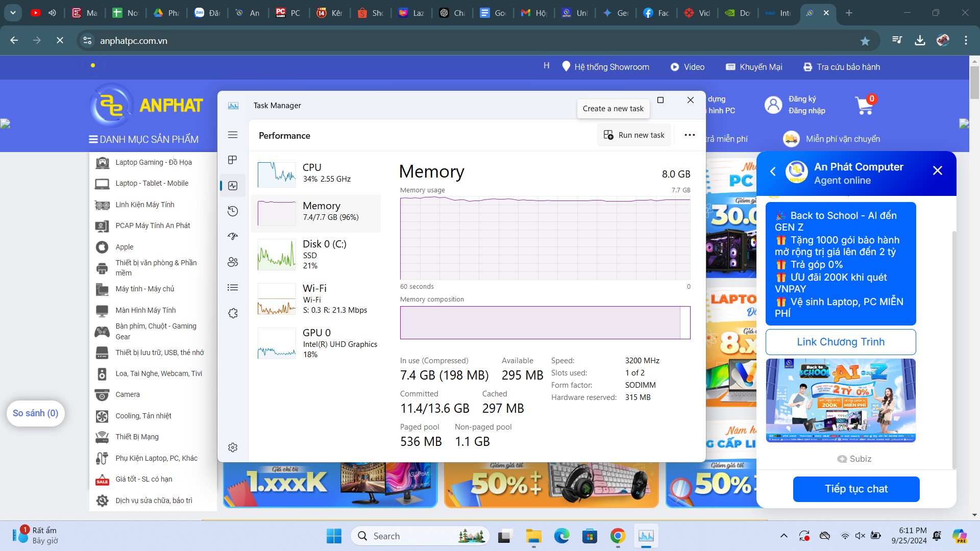This screenshot has height=551, width=980.
Task: Open App history page icon
Action: (233, 211)
